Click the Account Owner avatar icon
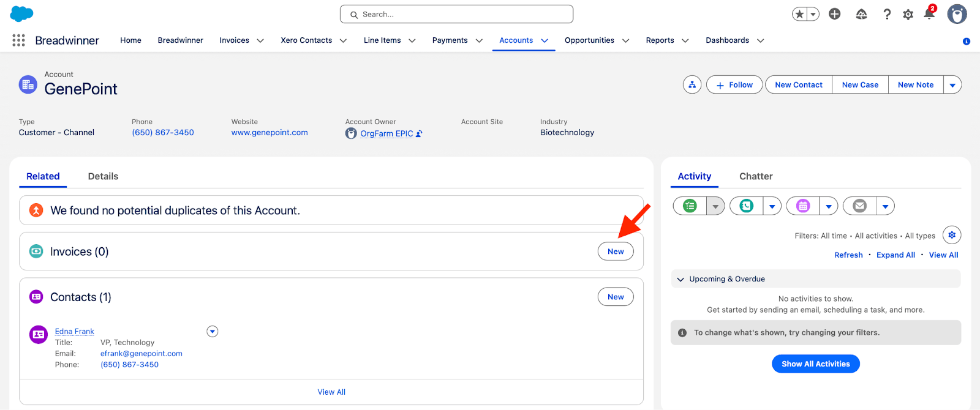Viewport: 980px width, 410px height. (x=351, y=133)
